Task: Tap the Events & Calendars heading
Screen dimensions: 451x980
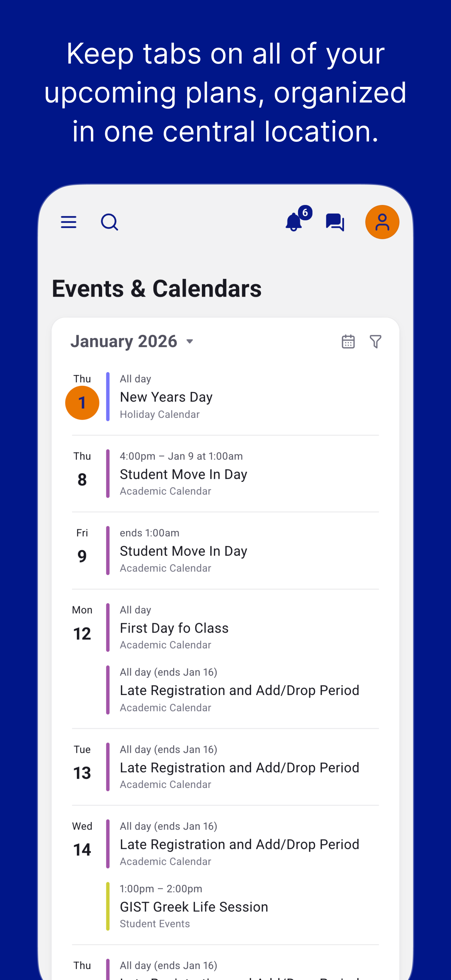Action: click(157, 288)
